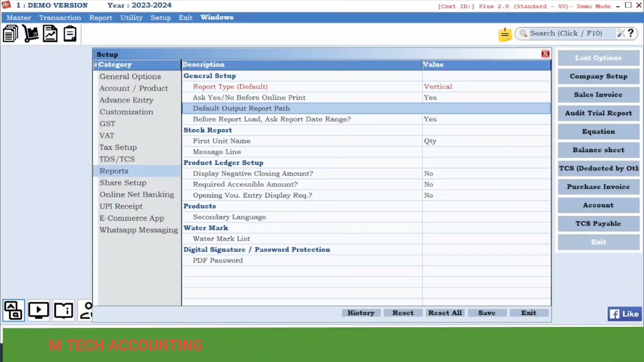The width and height of the screenshot is (644, 362).
Task: Open the Windows menu
Action: tap(217, 18)
